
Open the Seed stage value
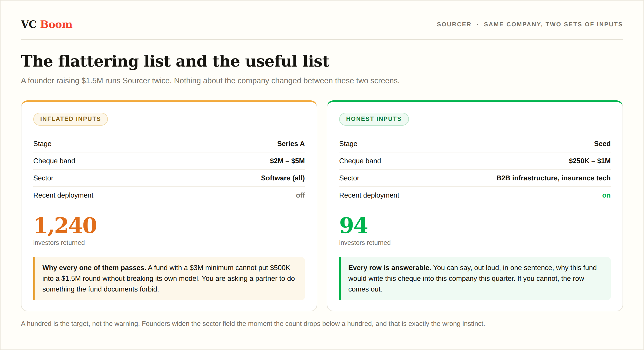point(602,144)
